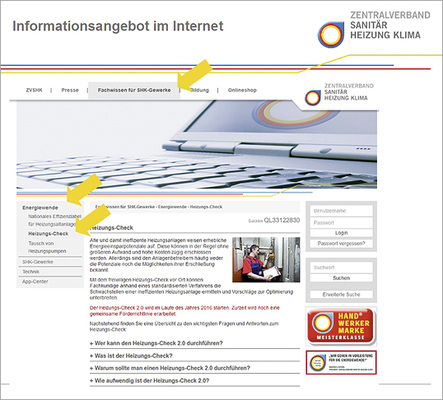Click the Suchen button
This screenshot has width=443, height=400.
pyautogui.click(x=341, y=278)
